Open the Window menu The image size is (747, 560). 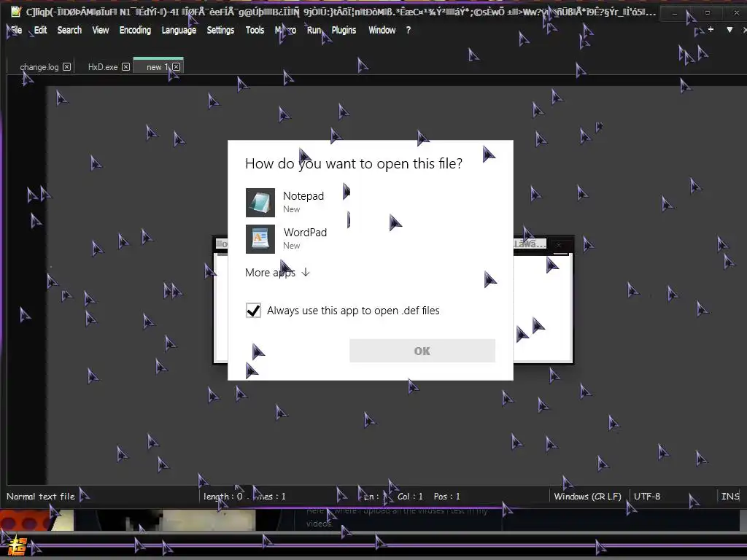click(x=382, y=30)
